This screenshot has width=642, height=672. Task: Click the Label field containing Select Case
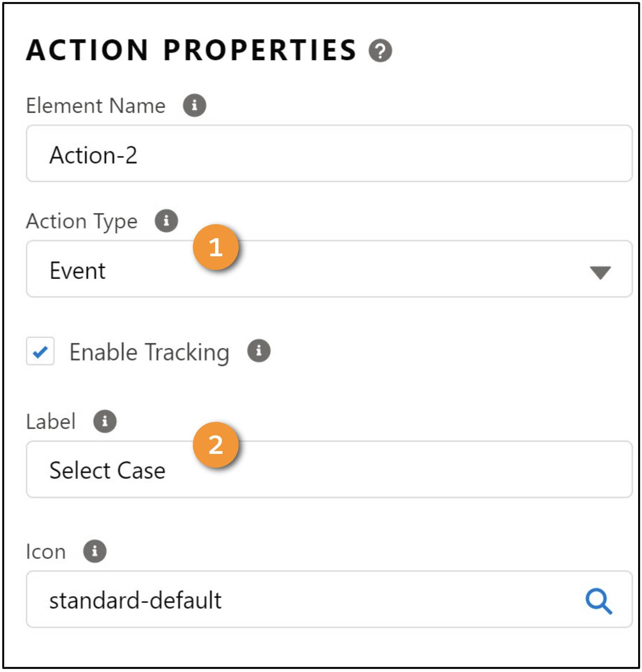(329, 470)
